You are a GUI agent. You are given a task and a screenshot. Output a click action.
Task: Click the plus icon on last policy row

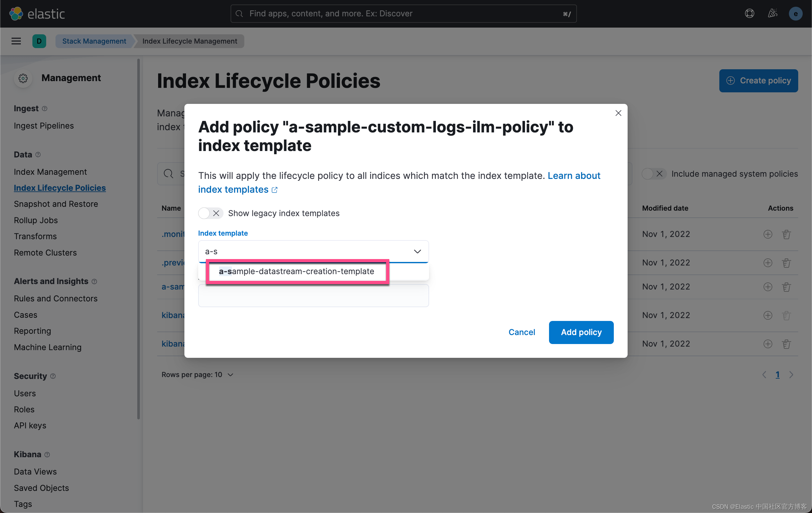pos(767,344)
